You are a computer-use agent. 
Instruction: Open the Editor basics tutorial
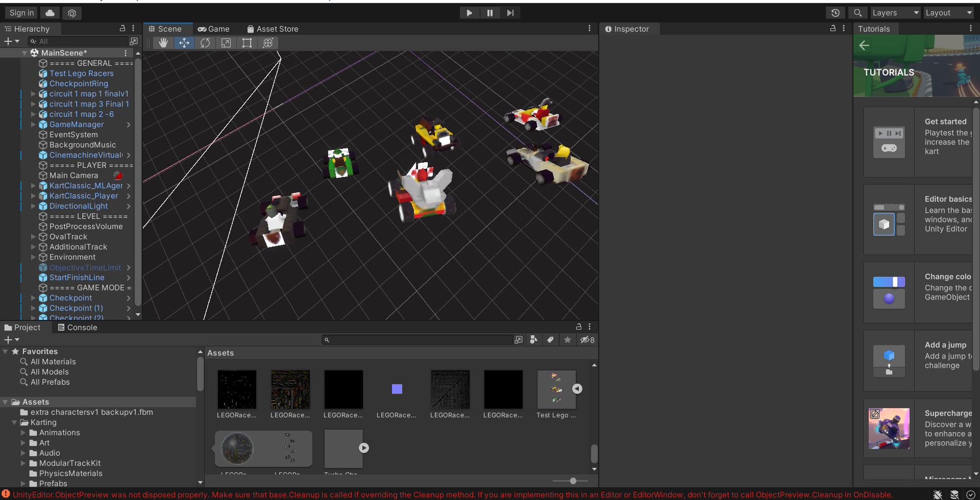click(x=918, y=219)
